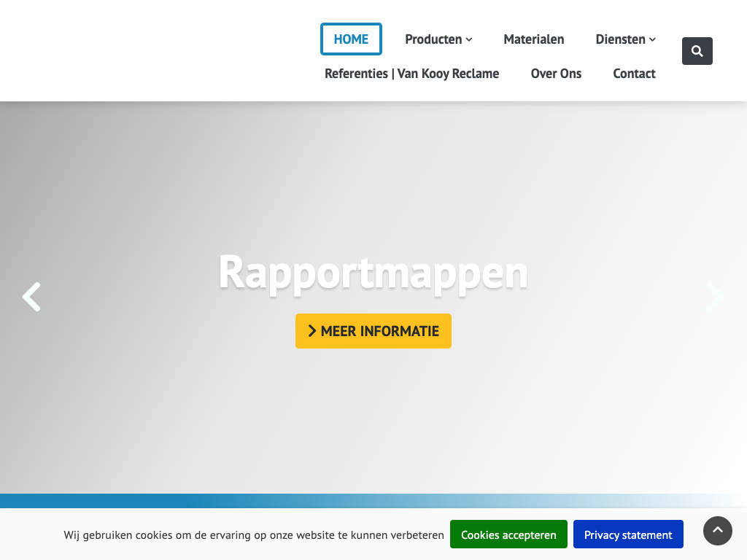
Task: Go to previous slide with left arrow
Action: pyautogui.click(x=31, y=297)
